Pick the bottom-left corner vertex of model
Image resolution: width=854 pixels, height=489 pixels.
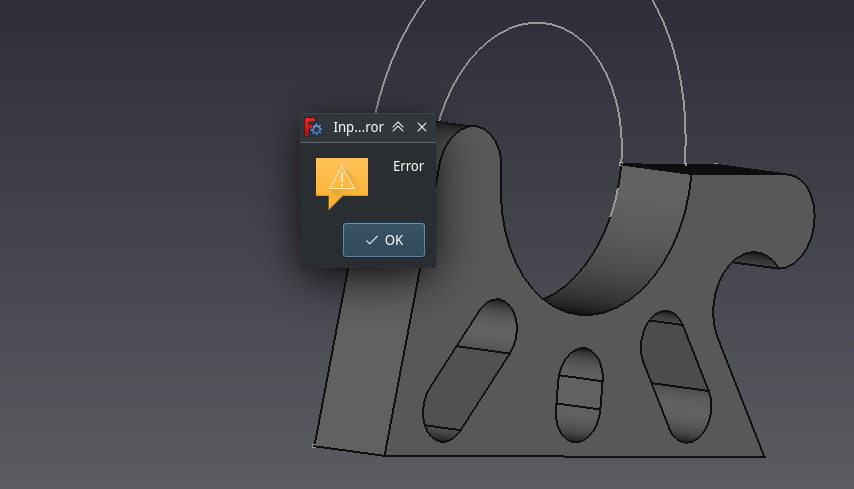click(x=314, y=446)
